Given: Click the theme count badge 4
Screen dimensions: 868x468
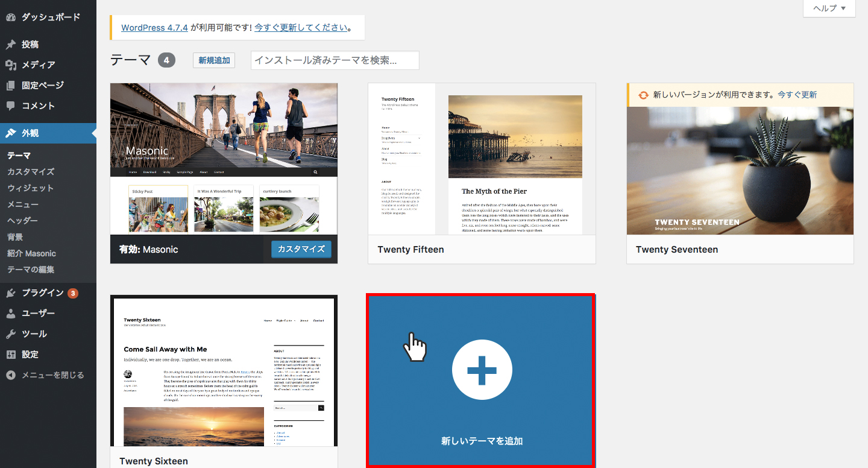Looking at the screenshot, I should [166, 60].
